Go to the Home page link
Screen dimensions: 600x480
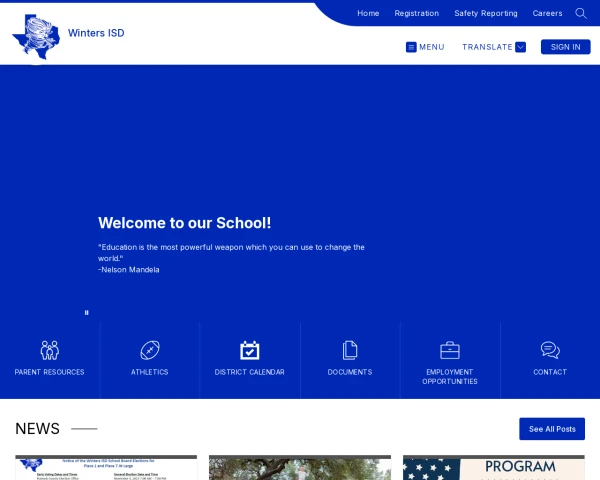368,13
